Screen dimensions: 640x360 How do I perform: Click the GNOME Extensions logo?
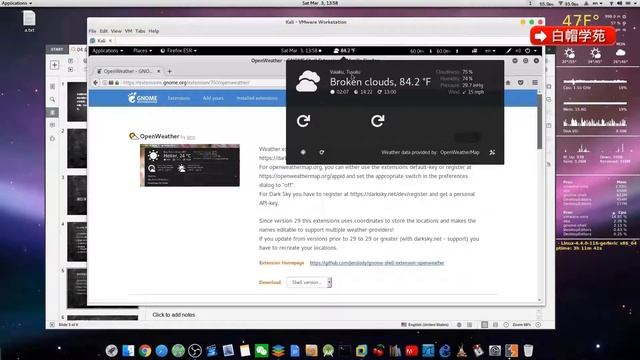(142, 98)
